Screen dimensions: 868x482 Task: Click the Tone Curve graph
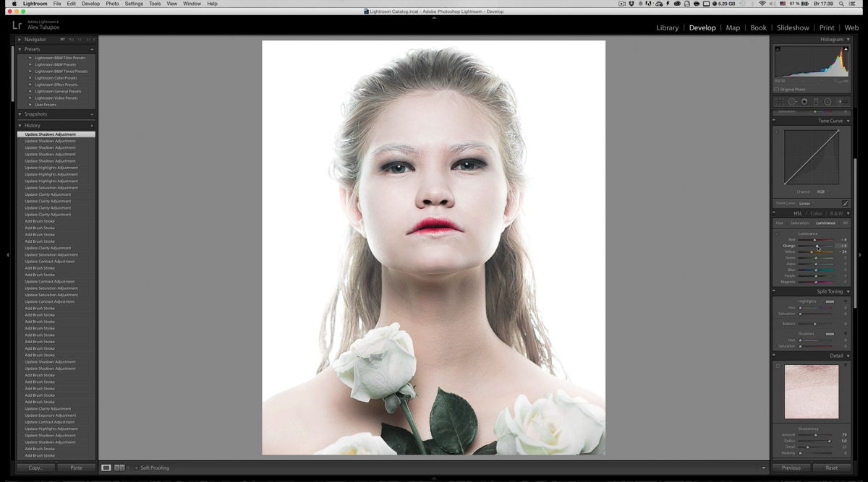(x=812, y=157)
